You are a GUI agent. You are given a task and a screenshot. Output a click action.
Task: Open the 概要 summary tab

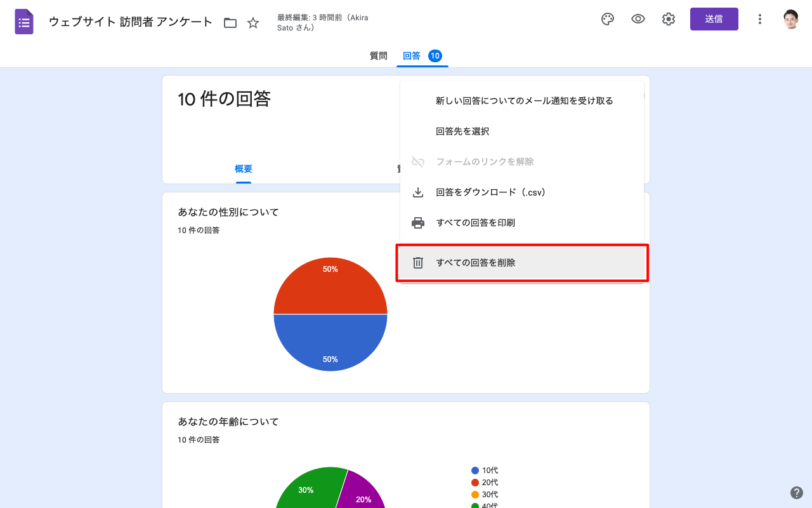244,169
